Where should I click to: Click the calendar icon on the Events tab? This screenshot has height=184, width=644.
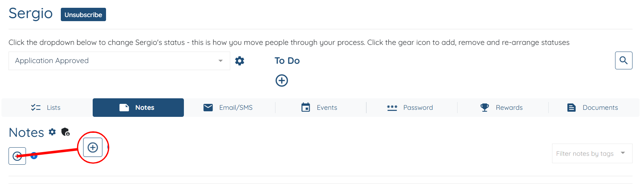coord(306,108)
